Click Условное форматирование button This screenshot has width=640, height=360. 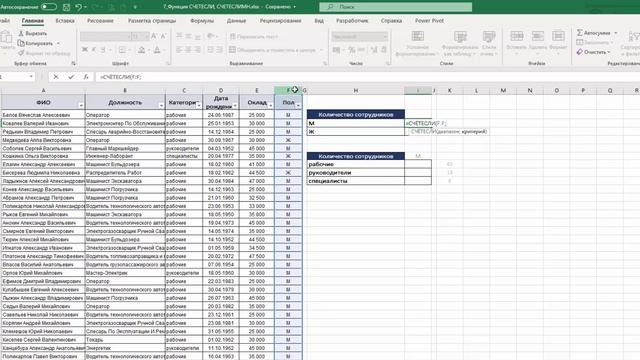[418, 43]
